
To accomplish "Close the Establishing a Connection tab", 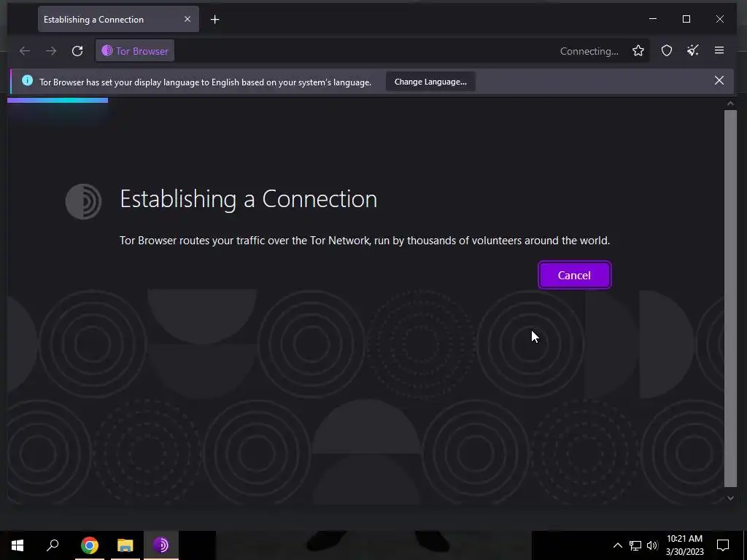I will (x=187, y=19).
